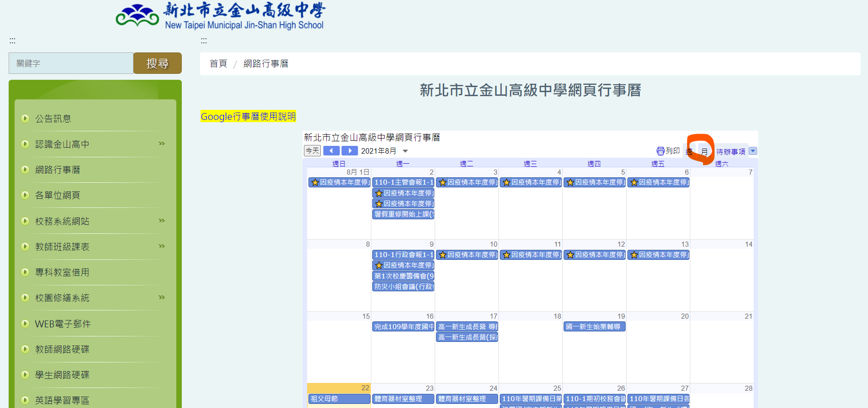Click the Jin-Shan High School logo
Screen dimensions: 868x408
coord(221,16)
